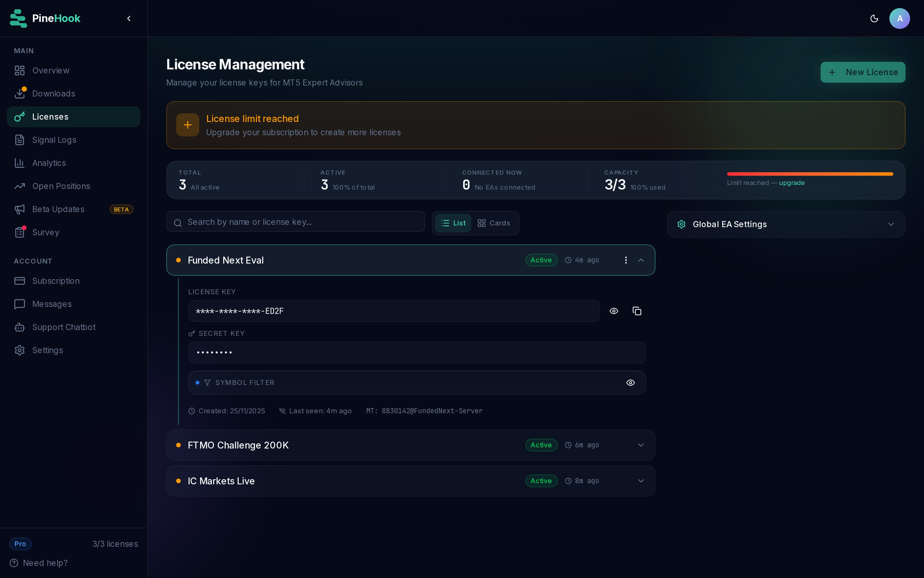This screenshot has width=924, height=578.
Task: Click the Pro plan badge
Action: (20, 544)
